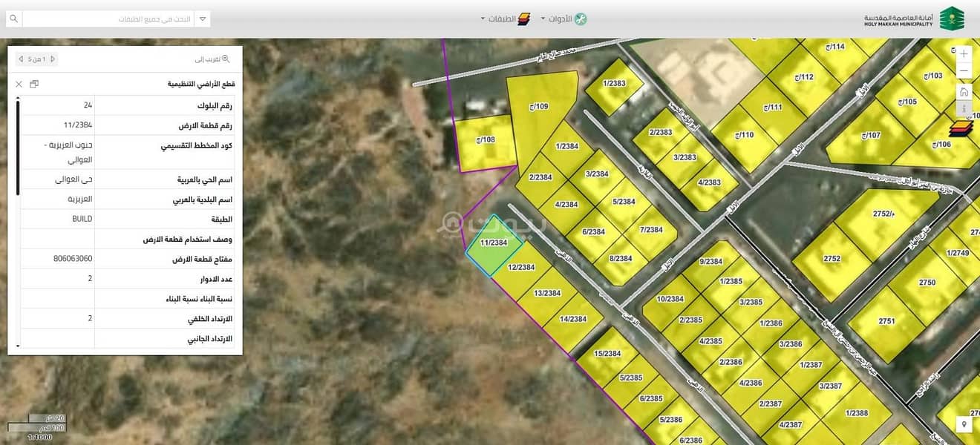The height and width of the screenshot is (445, 980).
Task: Return map to the home extent
Action: 964,92
